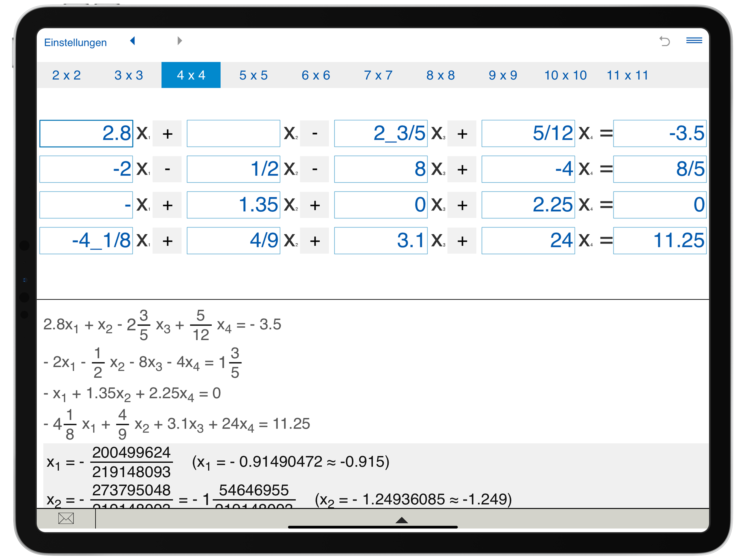The height and width of the screenshot is (560, 747).
Task: Edit field containing 3.1
Action: point(381,241)
